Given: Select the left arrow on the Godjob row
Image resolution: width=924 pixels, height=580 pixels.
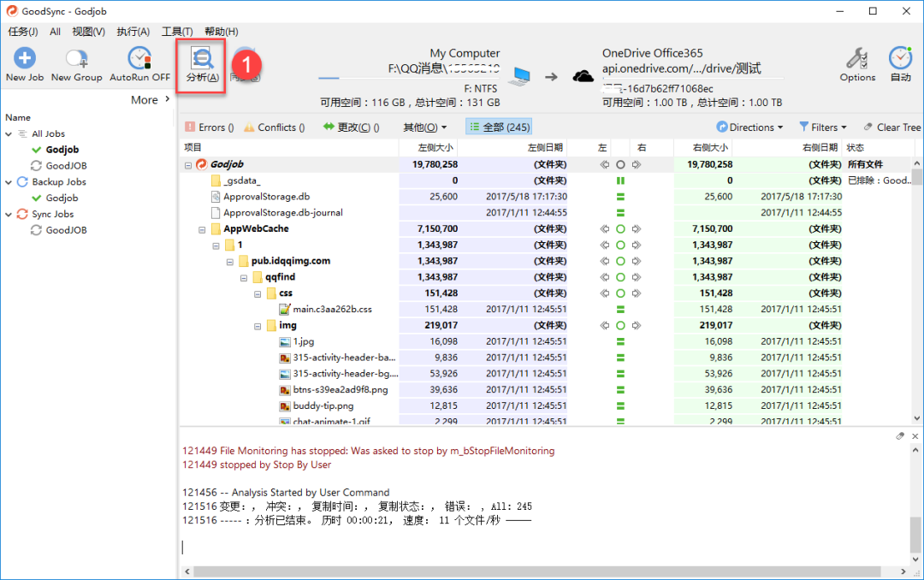Looking at the screenshot, I should [605, 164].
